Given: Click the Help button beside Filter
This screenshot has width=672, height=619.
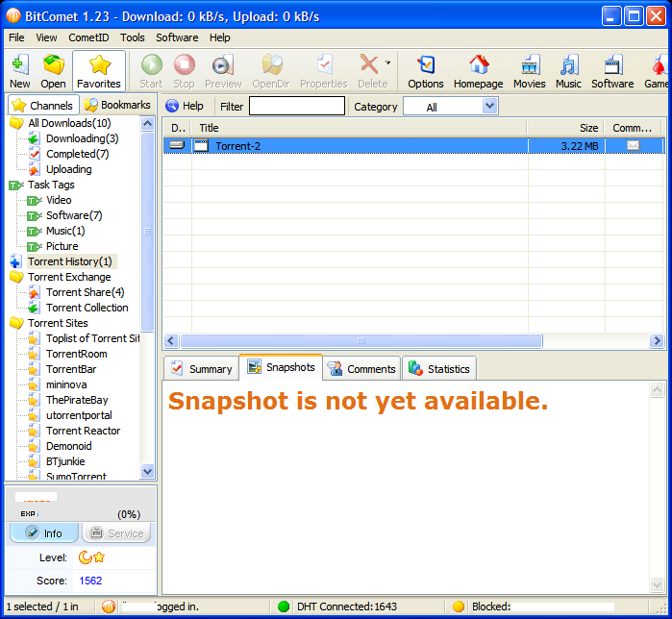Looking at the screenshot, I should point(185,106).
